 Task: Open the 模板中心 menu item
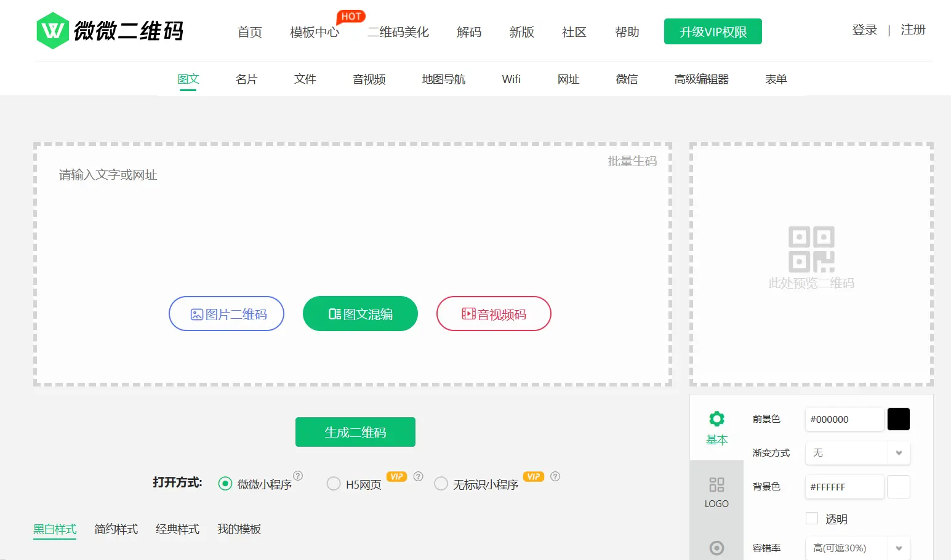(x=315, y=32)
